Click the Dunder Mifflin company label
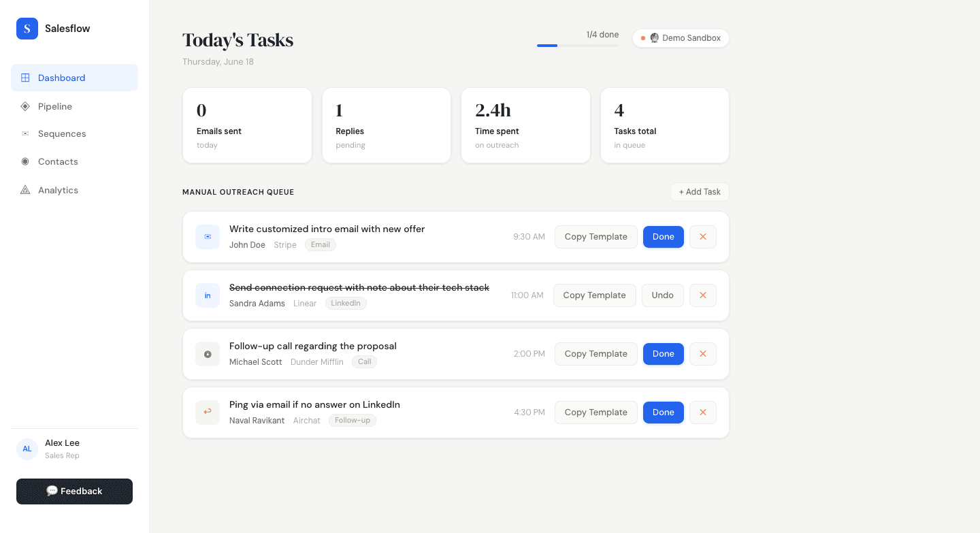The image size is (980, 533). point(317,362)
